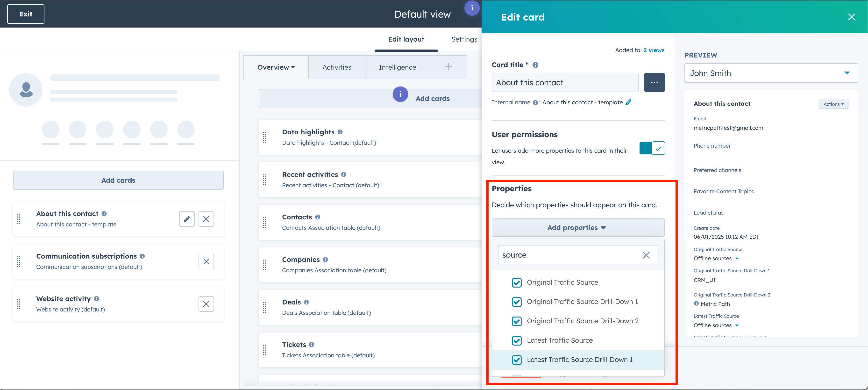The width and height of the screenshot is (868, 390).
Task: Click drag handle of Companies card
Action: (264, 265)
